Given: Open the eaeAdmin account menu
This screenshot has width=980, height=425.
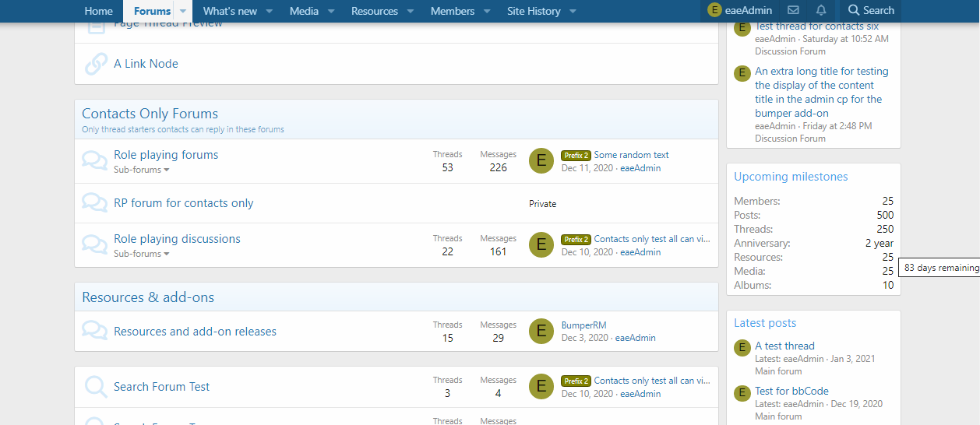Looking at the screenshot, I should coord(739,11).
